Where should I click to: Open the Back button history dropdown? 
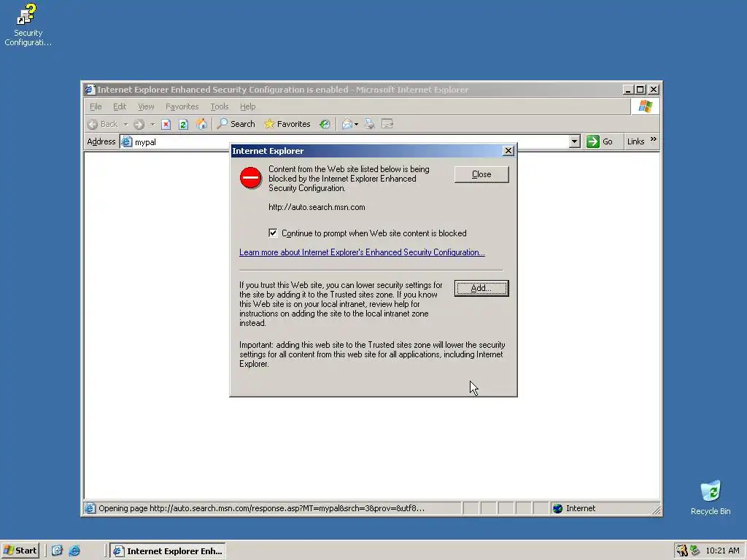[x=125, y=124]
